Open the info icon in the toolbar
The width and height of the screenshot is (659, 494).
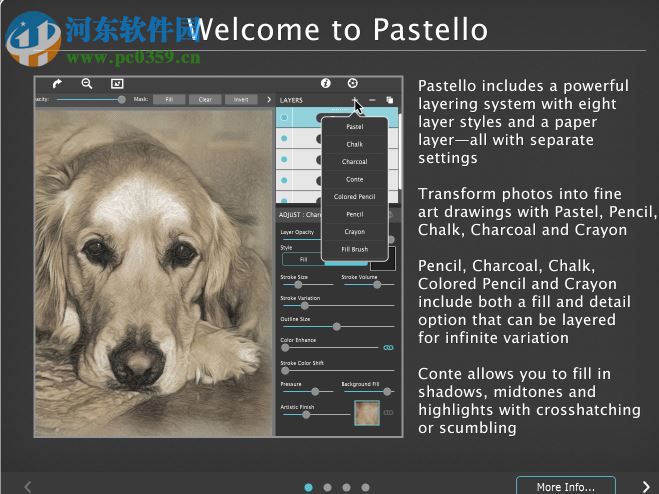pyautogui.click(x=326, y=83)
